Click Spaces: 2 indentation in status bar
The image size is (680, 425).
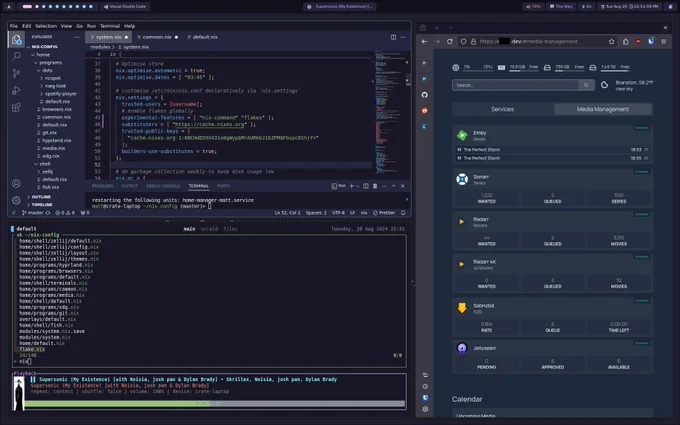click(316, 213)
